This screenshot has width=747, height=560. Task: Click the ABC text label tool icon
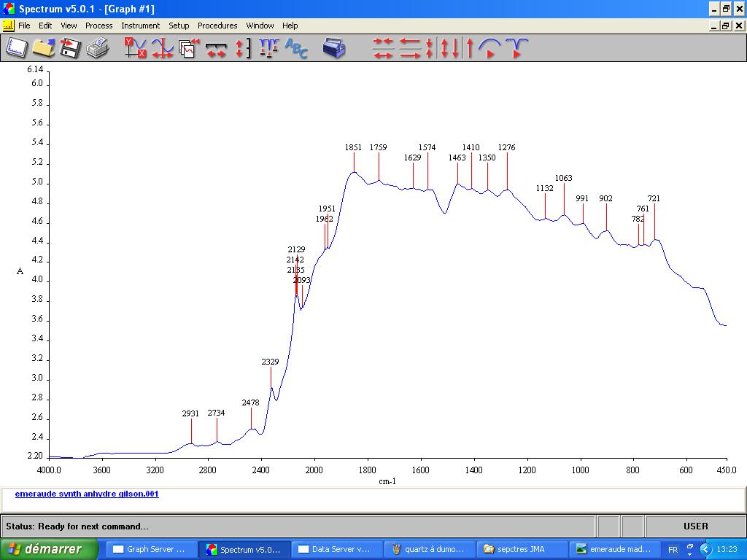tap(296, 48)
